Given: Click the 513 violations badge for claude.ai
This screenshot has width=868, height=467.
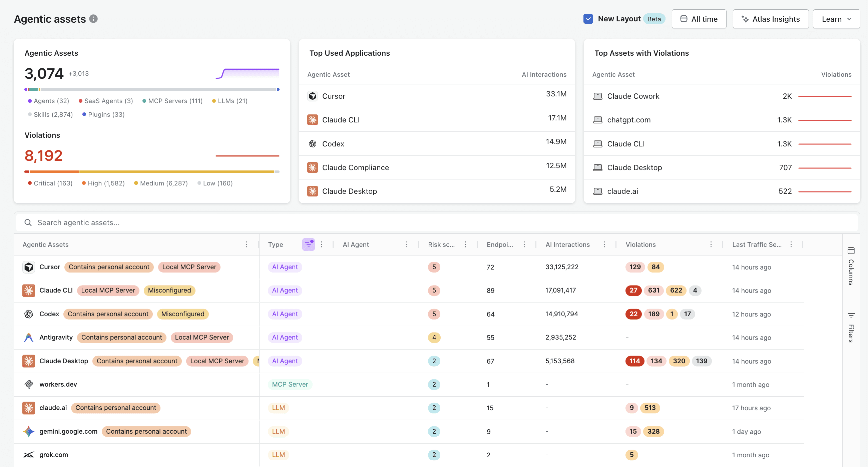Looking at the screenshot, I should pyautogui.click(x=650, y=408).
